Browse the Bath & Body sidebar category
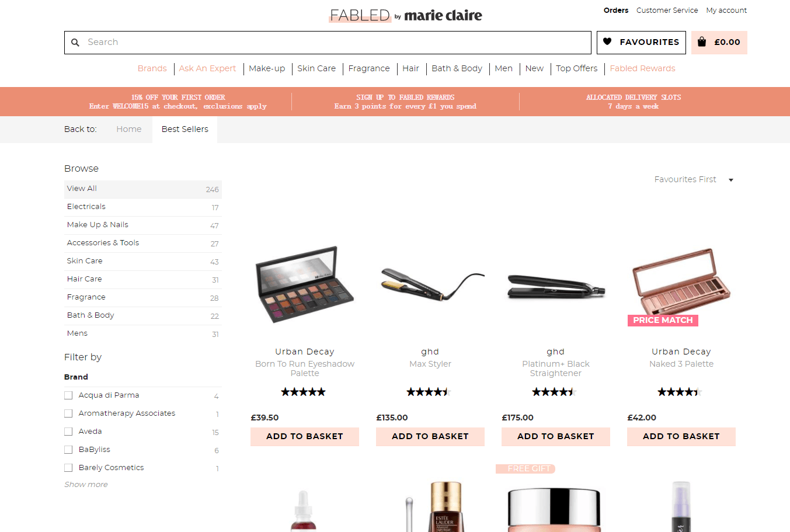Viewport: 790px width, 532px height. click(143, 316)
